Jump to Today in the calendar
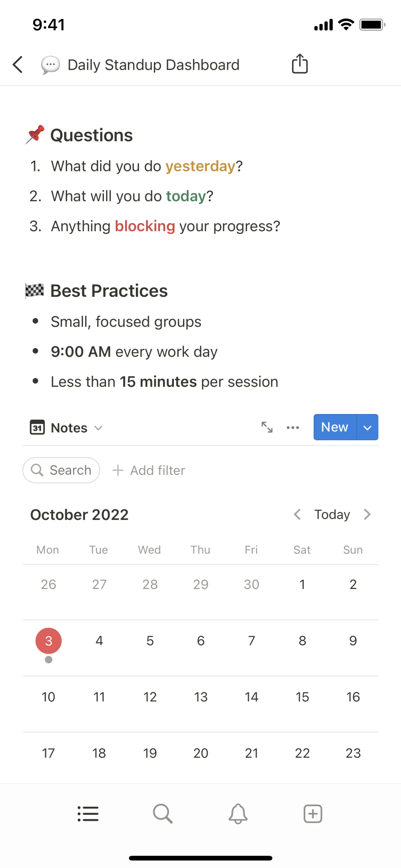Screen dimensions: 401x868 (332, 514)
